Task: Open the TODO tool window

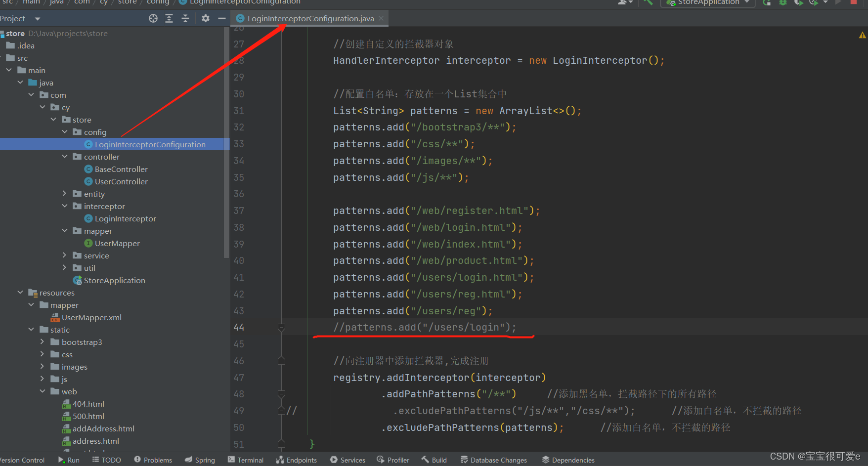Action: (106, 460)
